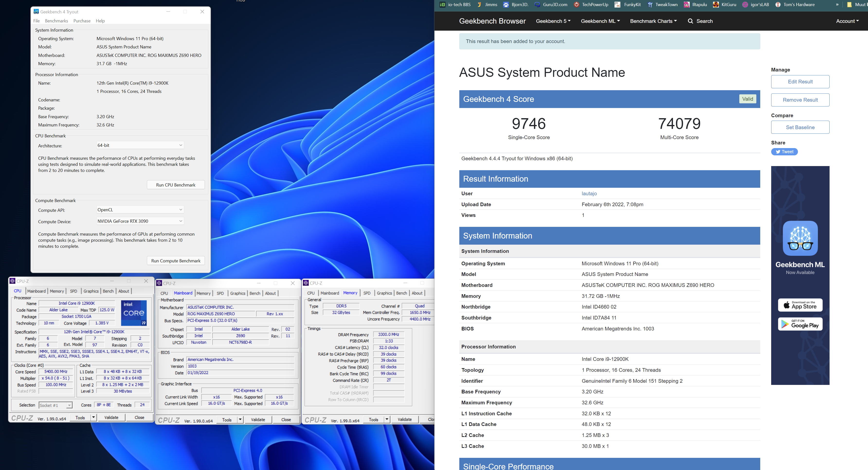Open the FunkyKit bookmark icon

click(618, 4)
